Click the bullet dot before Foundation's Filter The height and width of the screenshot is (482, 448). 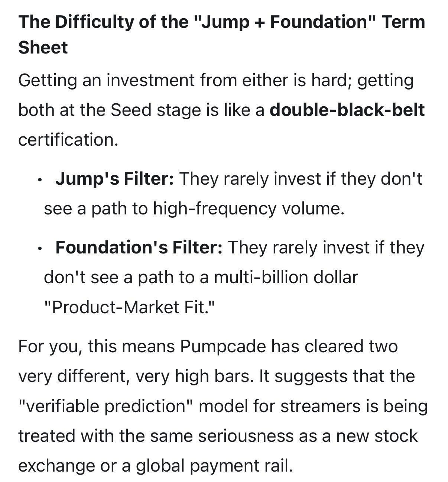[39, 249]
